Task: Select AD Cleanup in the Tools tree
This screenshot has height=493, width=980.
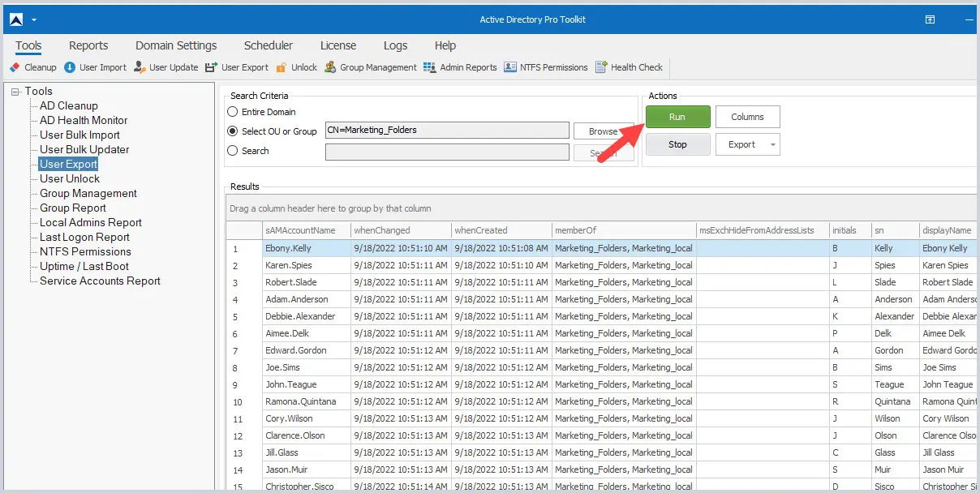Action: click(x=69, y=106)
